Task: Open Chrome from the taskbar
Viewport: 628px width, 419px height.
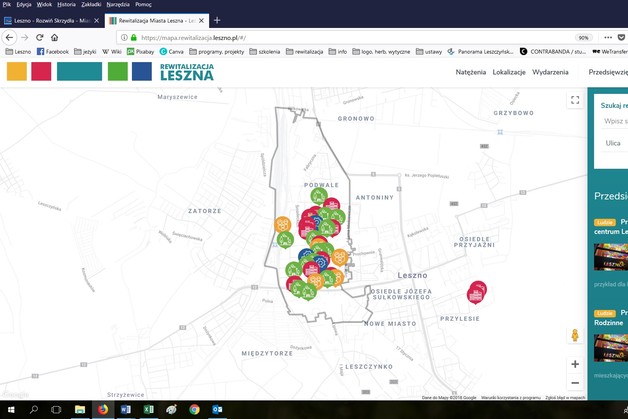Action: pyautogui.click(x=195, y=409)
